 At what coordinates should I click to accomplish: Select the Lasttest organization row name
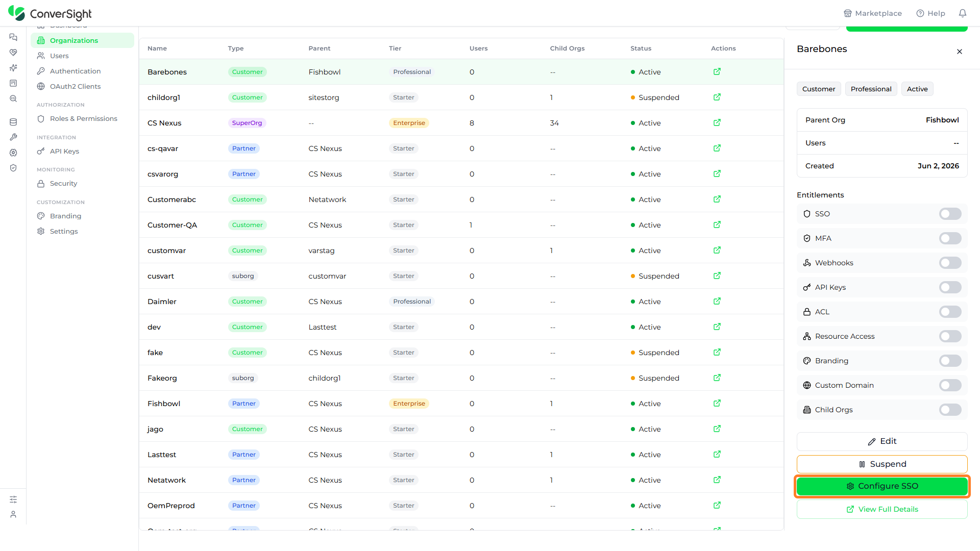[x=162, y=455]
